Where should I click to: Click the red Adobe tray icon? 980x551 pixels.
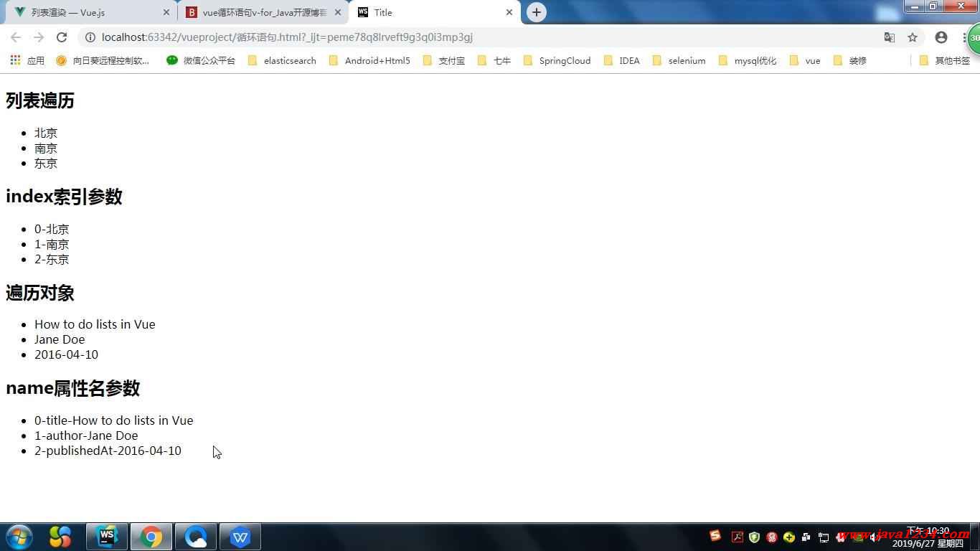pyautogui.click(x=737, y=537)
